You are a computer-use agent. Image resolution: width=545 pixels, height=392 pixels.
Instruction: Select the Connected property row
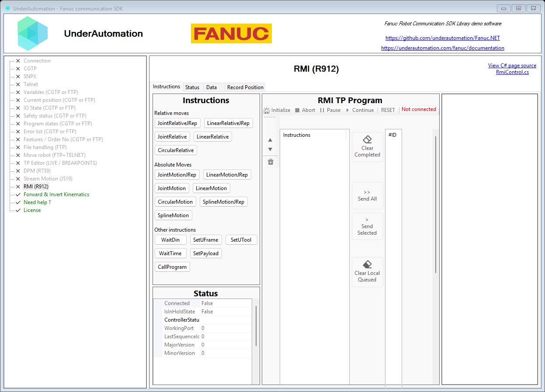(x=202, y=303)
